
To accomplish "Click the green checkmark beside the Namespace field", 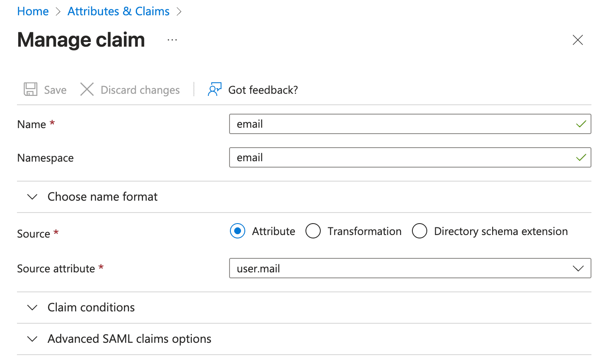I will 581,157.
